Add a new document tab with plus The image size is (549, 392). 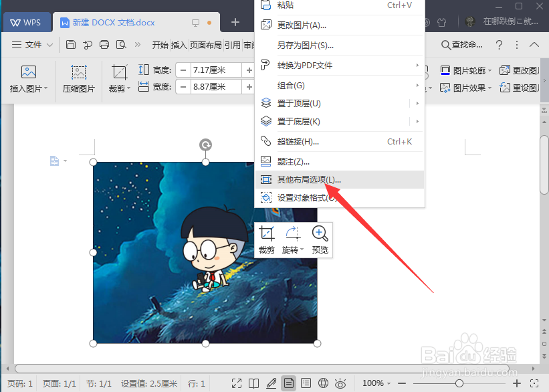(x=235, y=23)
